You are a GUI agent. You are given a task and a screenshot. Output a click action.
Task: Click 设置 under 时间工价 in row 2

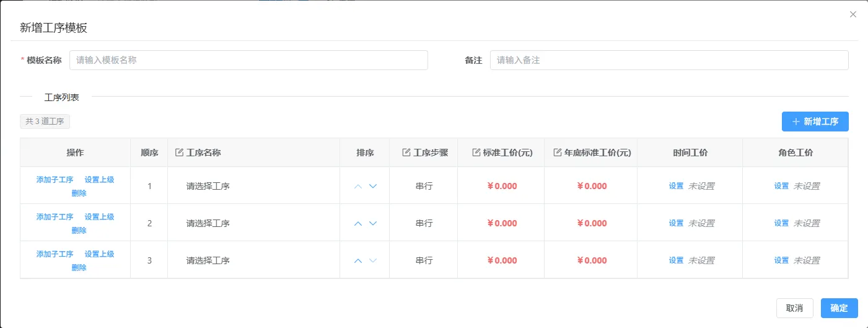pos(676,223)
